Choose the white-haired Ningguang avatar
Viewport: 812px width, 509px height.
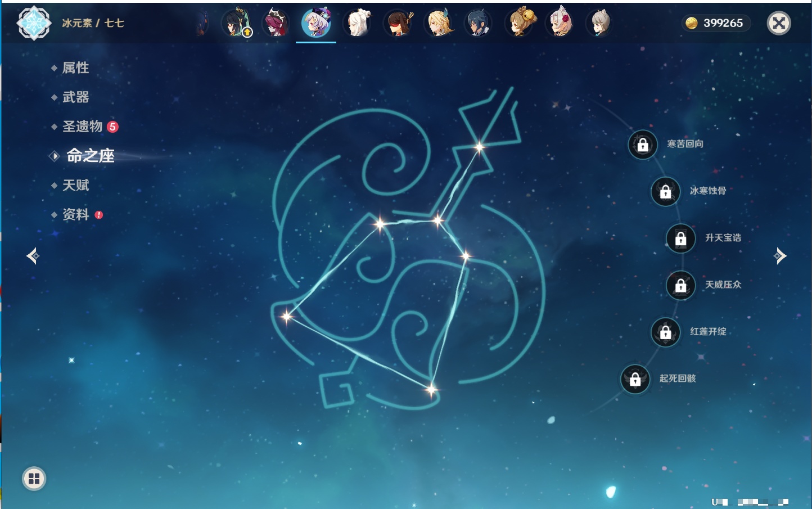coord(357,23)
